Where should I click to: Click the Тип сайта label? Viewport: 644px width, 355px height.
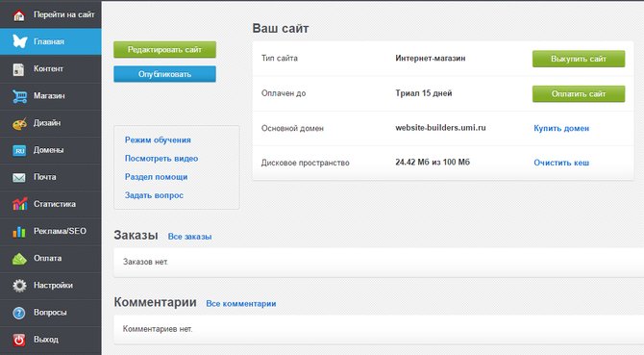(280, 59)
